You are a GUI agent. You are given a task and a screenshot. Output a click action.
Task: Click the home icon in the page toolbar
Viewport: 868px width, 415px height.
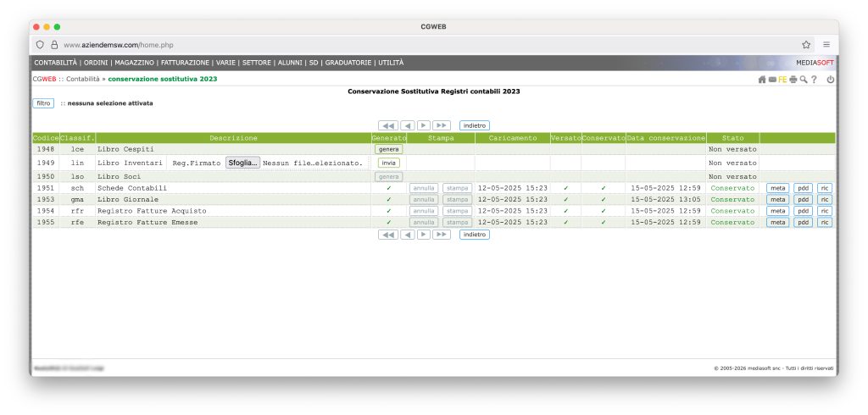(762, 79)
